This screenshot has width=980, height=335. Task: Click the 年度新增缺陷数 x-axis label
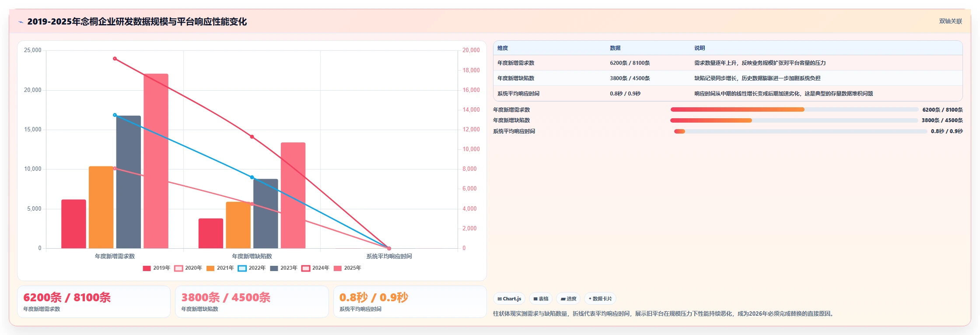[x=252, y=257]
